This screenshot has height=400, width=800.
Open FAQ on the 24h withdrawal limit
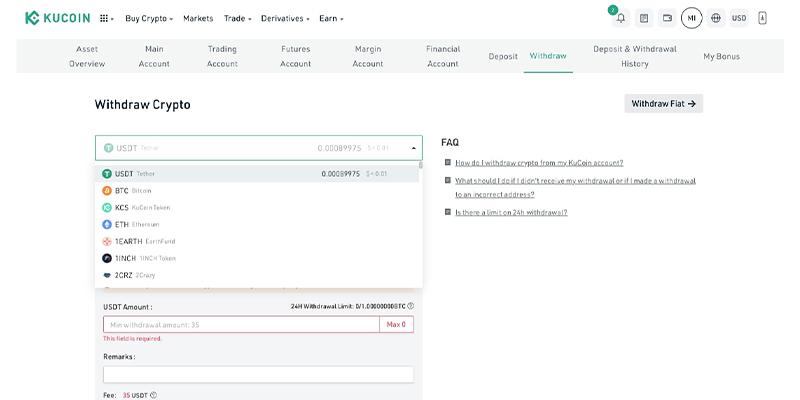(x=511, y=212)
